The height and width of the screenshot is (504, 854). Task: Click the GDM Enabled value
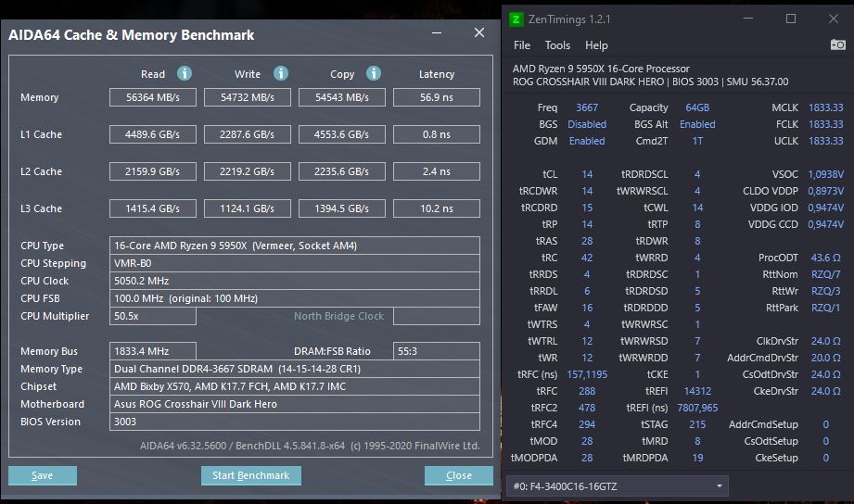click(587, 141)
